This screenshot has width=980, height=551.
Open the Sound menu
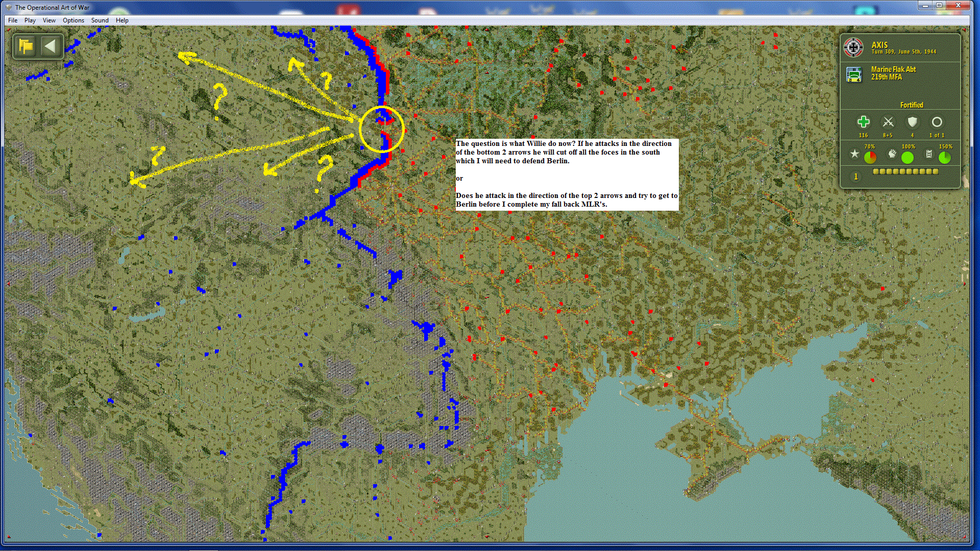click(100, 20)
